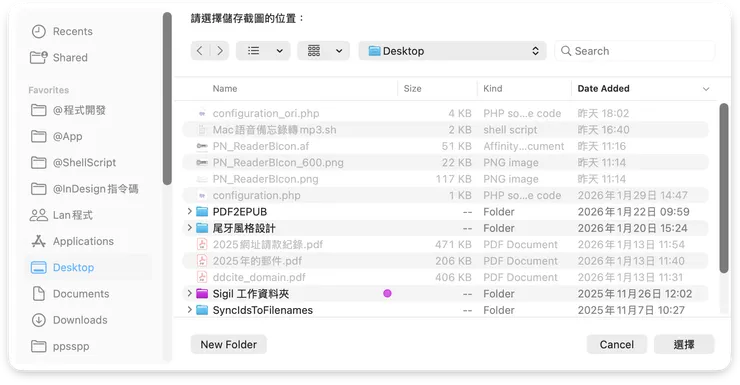The height and width of the screenshot is (385, 740).
Task: Click the purple tag dot on Sigil row
Action: tap(387, 293)
